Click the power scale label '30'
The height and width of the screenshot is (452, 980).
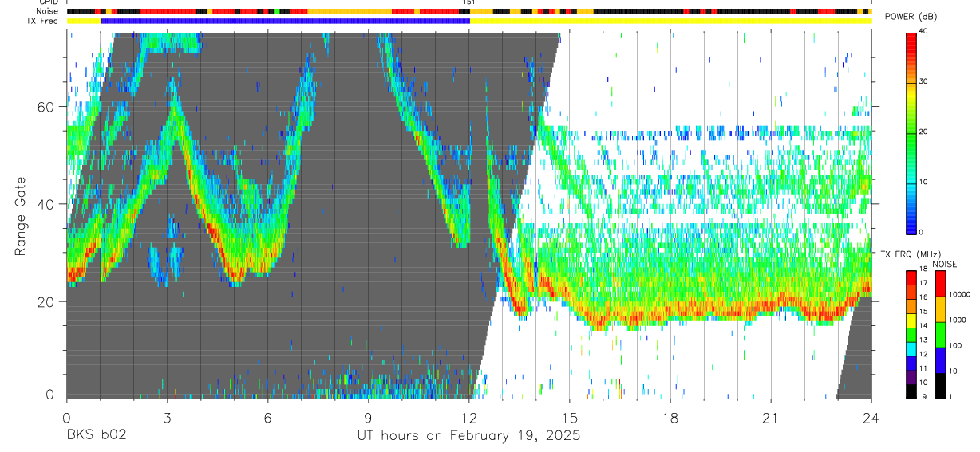click(923, 82)
